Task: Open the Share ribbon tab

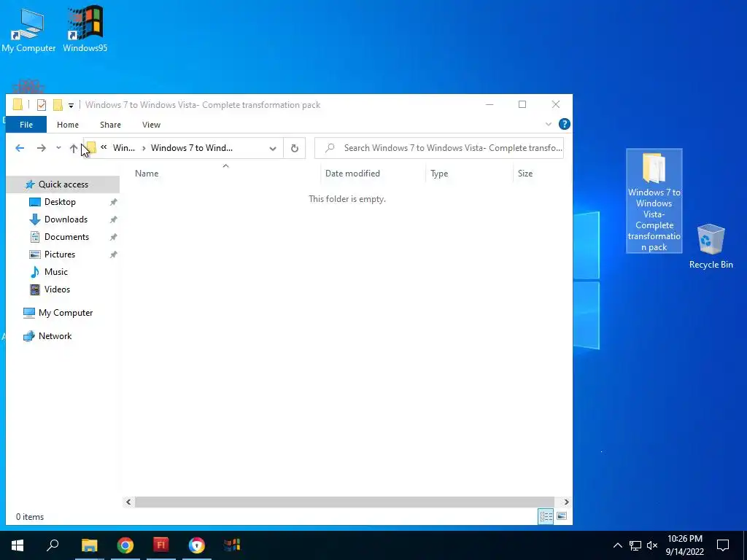Action: (x=110, y=125)
